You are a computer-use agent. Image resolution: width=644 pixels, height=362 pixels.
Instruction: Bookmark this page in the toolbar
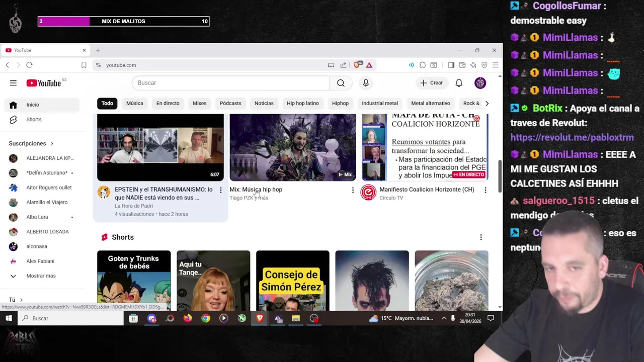[x=84, y=65]
